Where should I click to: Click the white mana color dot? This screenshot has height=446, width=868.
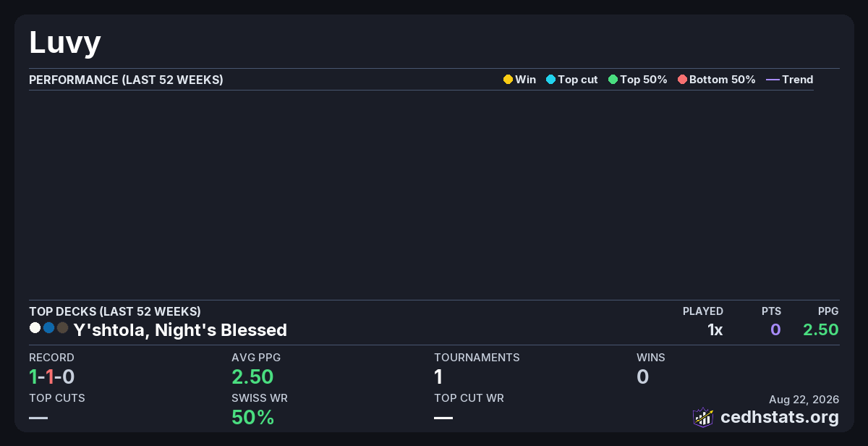click(x=35, y=328)
